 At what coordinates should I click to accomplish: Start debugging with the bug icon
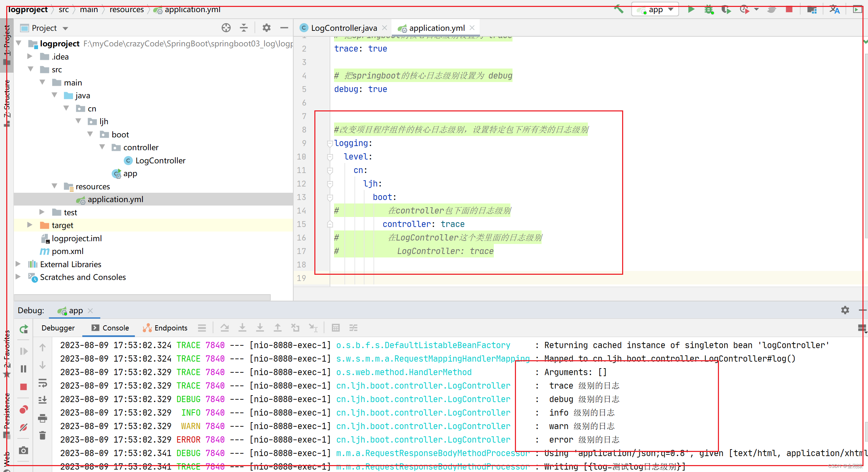pos(709,9)
